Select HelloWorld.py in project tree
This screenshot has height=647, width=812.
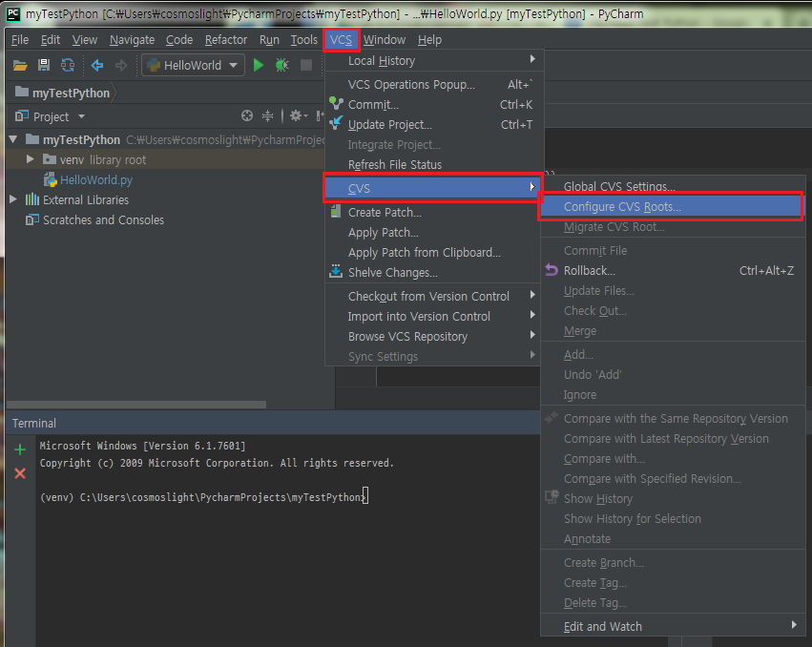point(95,179)
